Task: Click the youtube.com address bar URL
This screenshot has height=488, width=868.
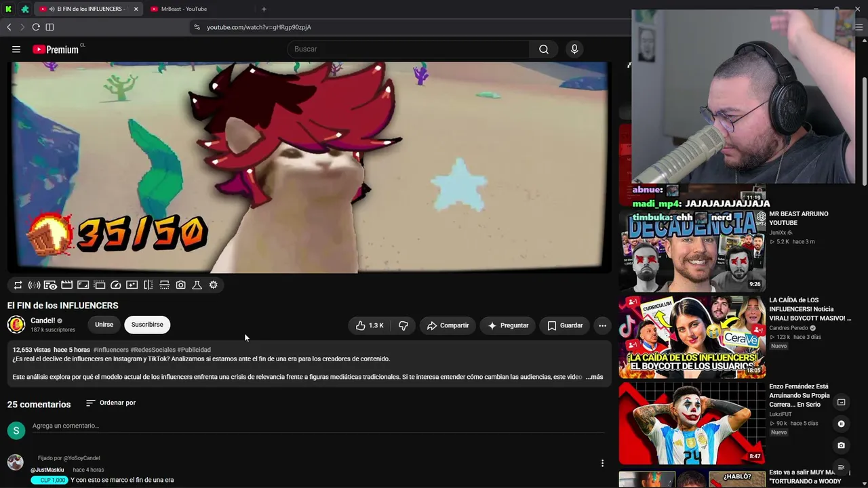Action: (x=259, y=27)
